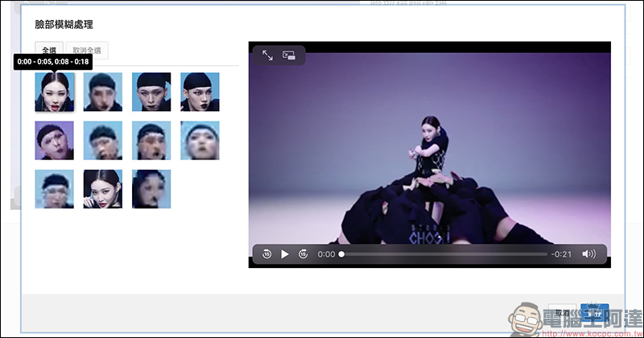The image size is (644, 338).
Task: Skip back 15 seconds in video
Action: pyautogui.click(x=266, y=254)
